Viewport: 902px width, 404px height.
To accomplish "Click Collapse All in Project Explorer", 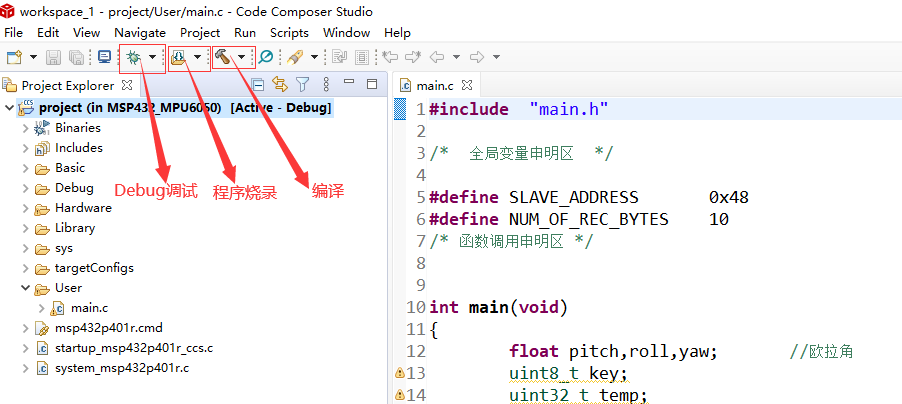I will (258, 85).
